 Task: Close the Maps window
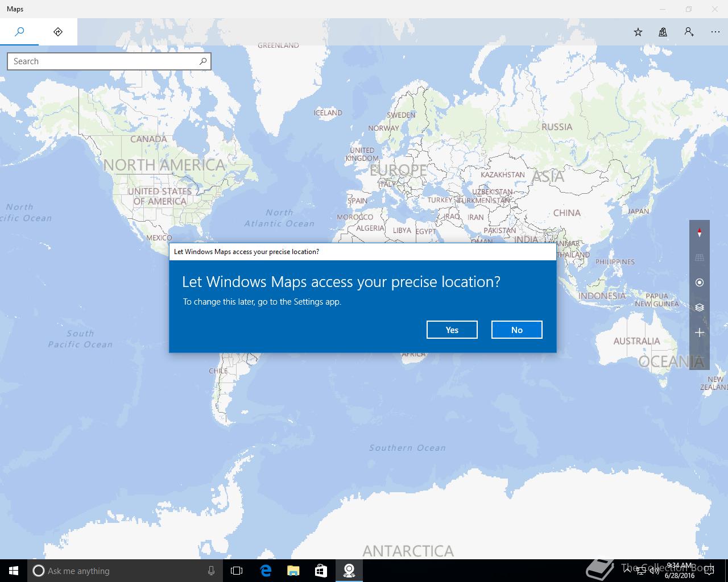[x=715, y=9]
